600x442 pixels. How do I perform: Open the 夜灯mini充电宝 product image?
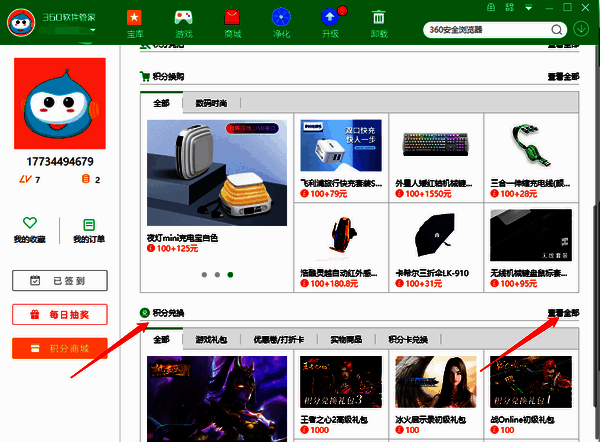coord(217,173)
